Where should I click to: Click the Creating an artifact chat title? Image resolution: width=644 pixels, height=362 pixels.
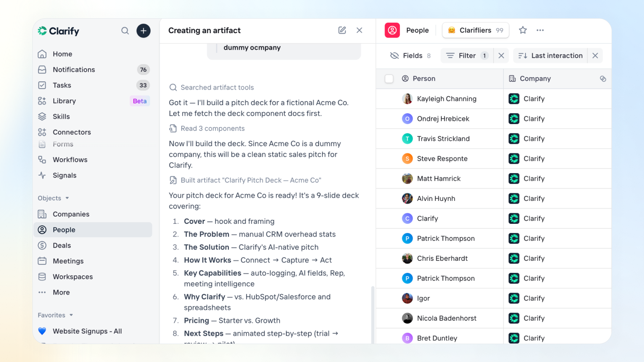pos(204,30)
